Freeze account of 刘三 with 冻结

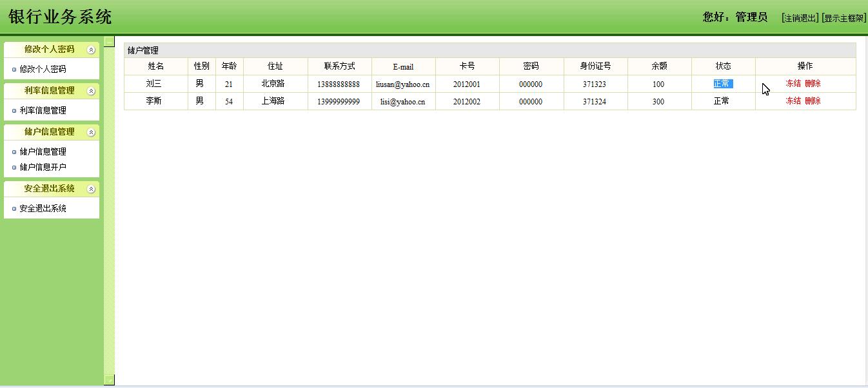(793, 83)
